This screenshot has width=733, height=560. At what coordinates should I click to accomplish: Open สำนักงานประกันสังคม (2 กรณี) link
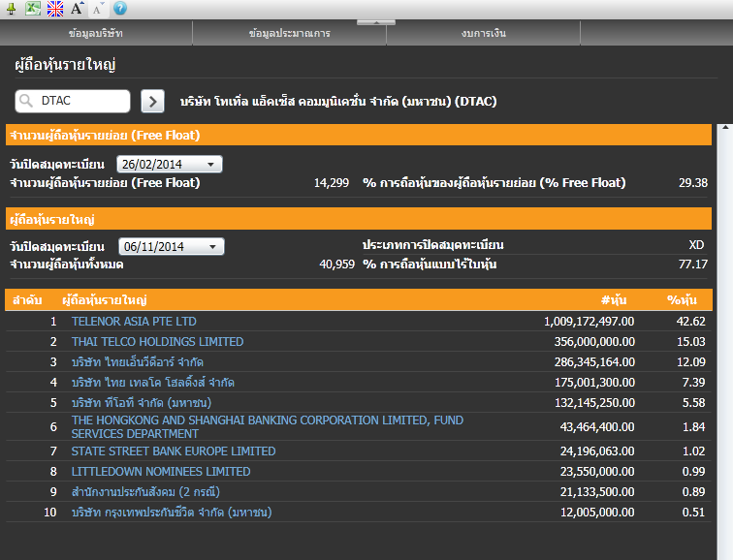[x=145, y=492]
